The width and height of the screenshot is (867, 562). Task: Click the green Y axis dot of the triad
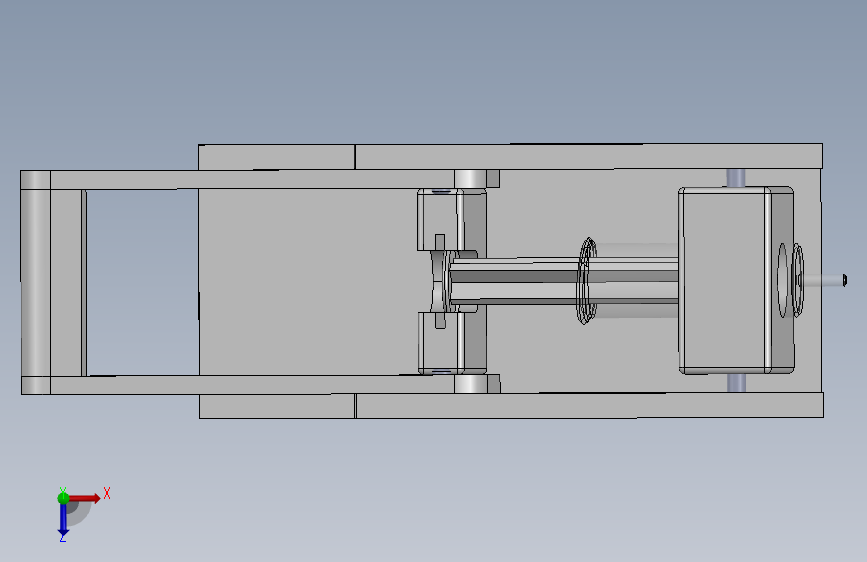pos(63,498)
